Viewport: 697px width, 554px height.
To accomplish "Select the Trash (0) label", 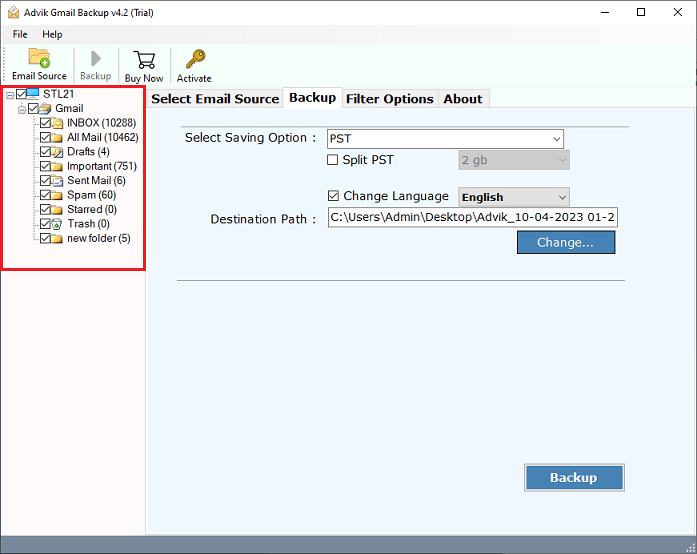I will [88, 224].
